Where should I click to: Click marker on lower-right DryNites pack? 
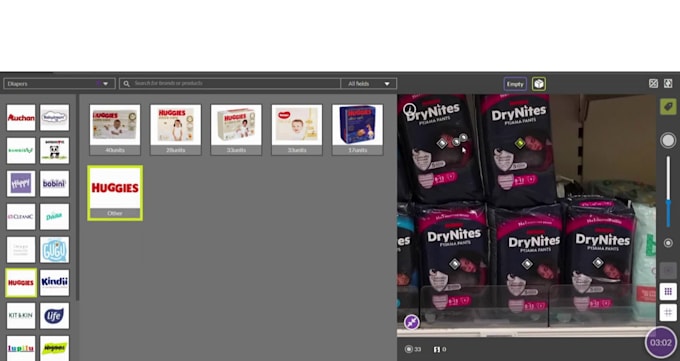(598, 262)
